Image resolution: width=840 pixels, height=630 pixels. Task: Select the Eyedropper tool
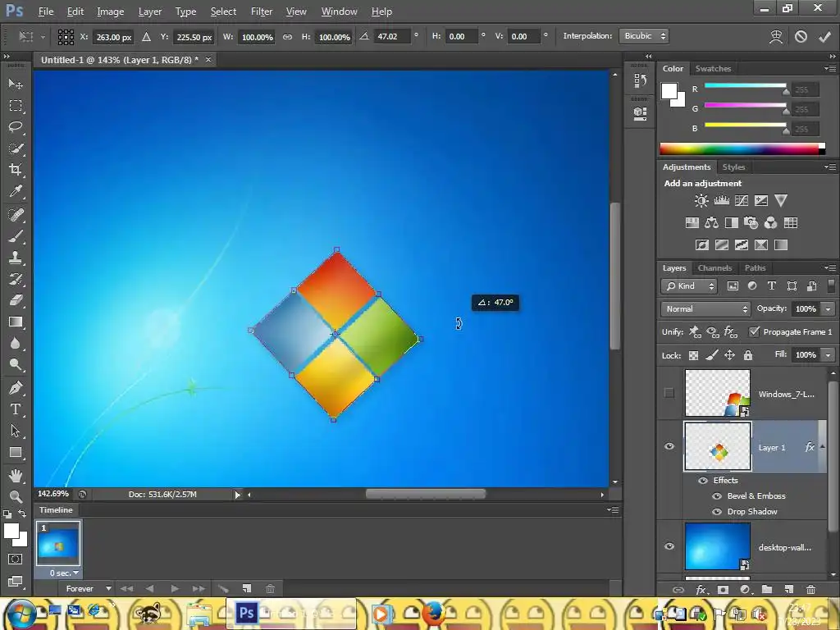pos(16,191)
